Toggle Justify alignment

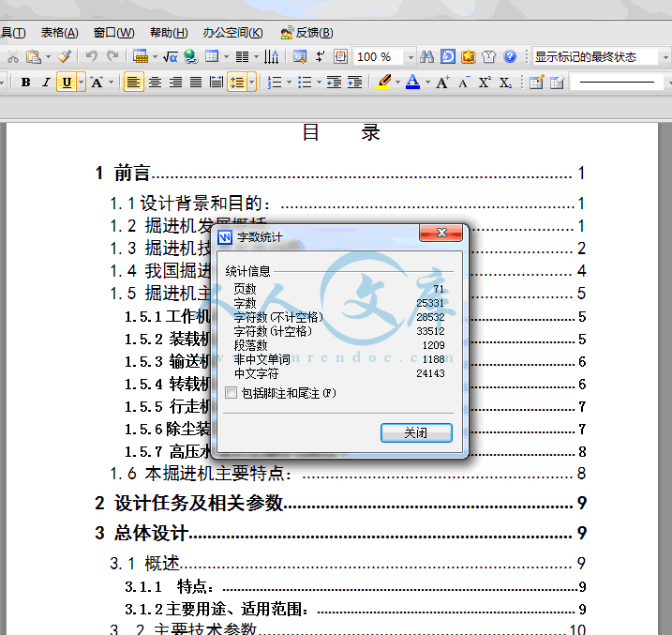196,82
